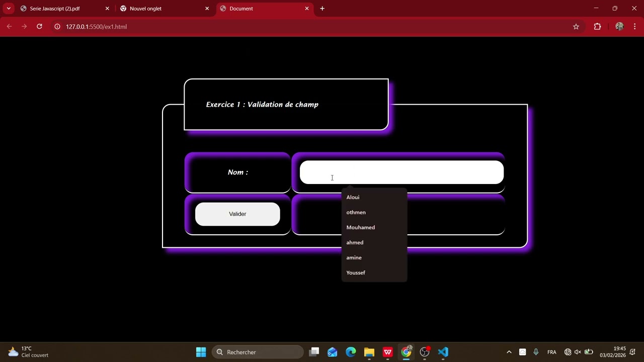The width and height of the screenshot is (644, 362).
Task: Choose ahmed from the autofill suggestions
Action: coord(374,242)
